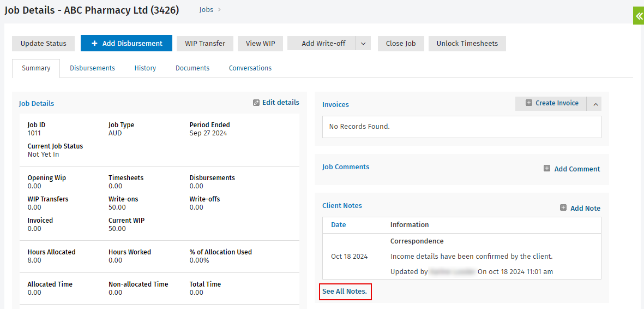Screen dimensions: 644x309
Task: Click the Close Job button
Action: (401, 44)
